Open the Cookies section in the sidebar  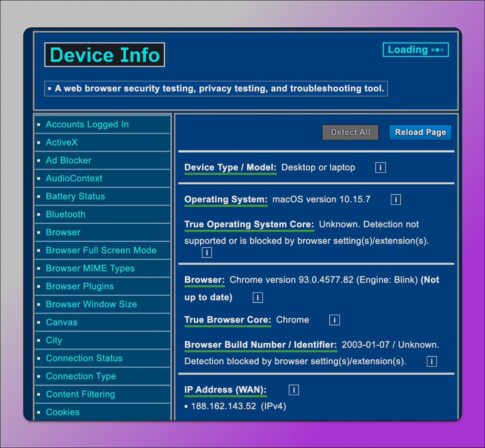click(63, 412)
